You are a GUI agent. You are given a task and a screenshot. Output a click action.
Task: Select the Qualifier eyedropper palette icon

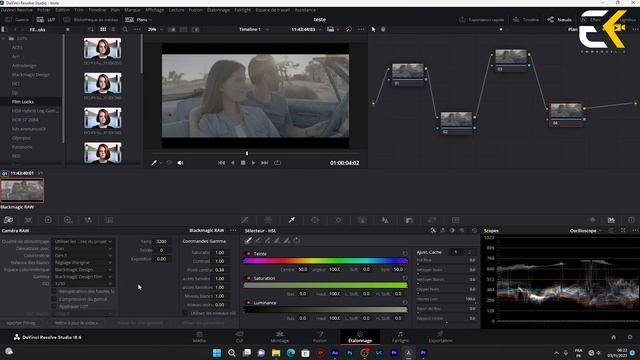[x=292, y=220]
